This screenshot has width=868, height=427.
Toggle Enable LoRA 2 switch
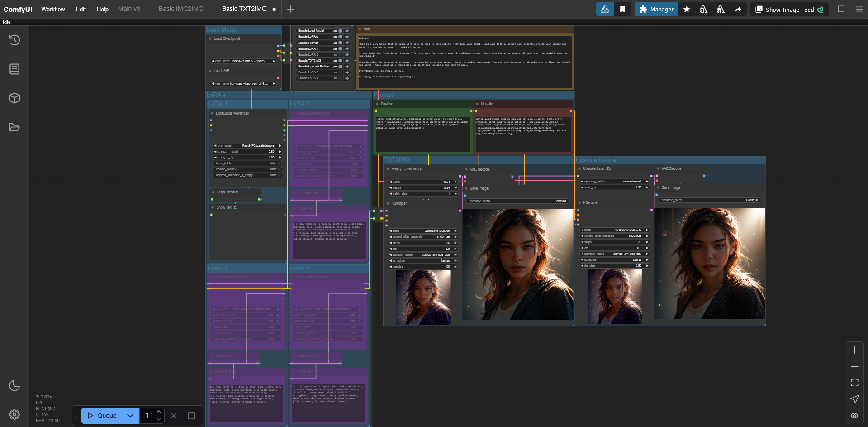click(x=340, y=55)
